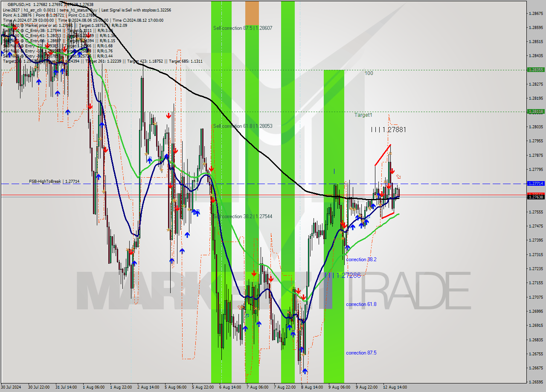Click the '9 Aug 06:00' time axis label
The image size is (546, 392).
[x=339, y=387]
